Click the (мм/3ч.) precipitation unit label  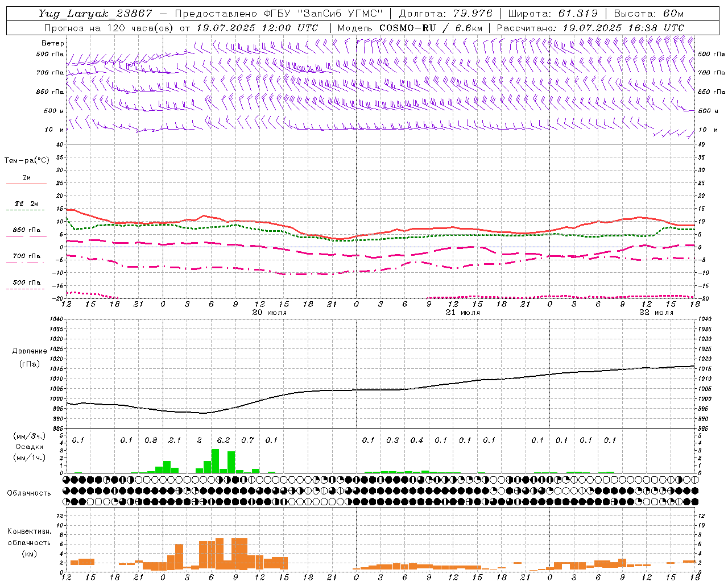(29, 436)
